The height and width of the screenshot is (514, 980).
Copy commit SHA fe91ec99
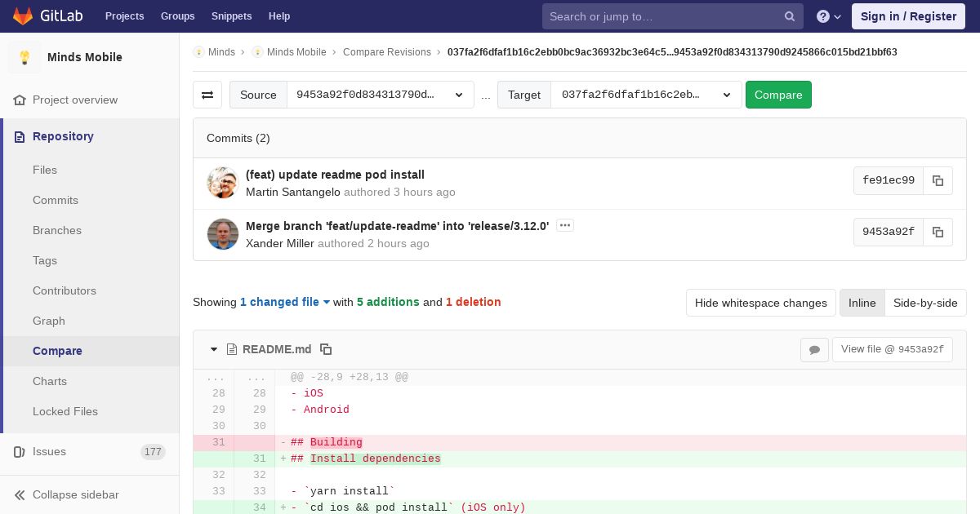point(938,181)
